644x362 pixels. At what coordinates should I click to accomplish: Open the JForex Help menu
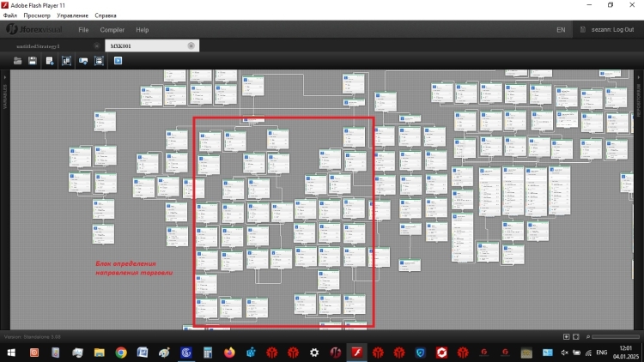pyautogui.click(x=142, y=30)
